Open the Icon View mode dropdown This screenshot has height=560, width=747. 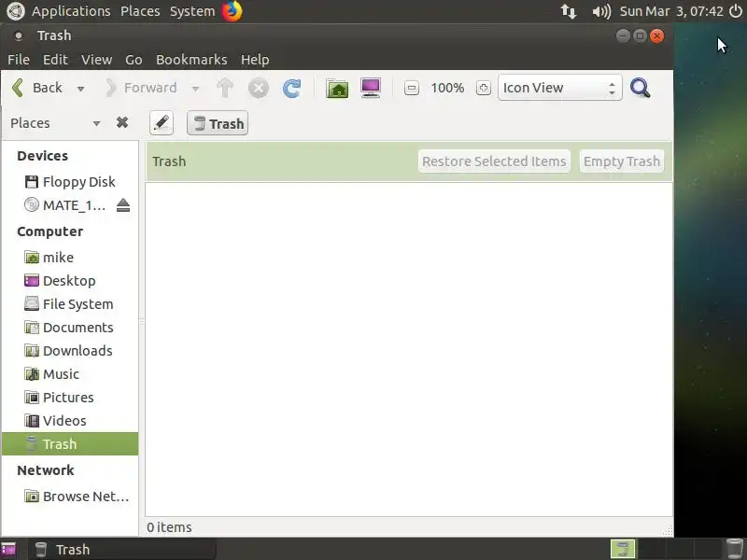point(559,88)
